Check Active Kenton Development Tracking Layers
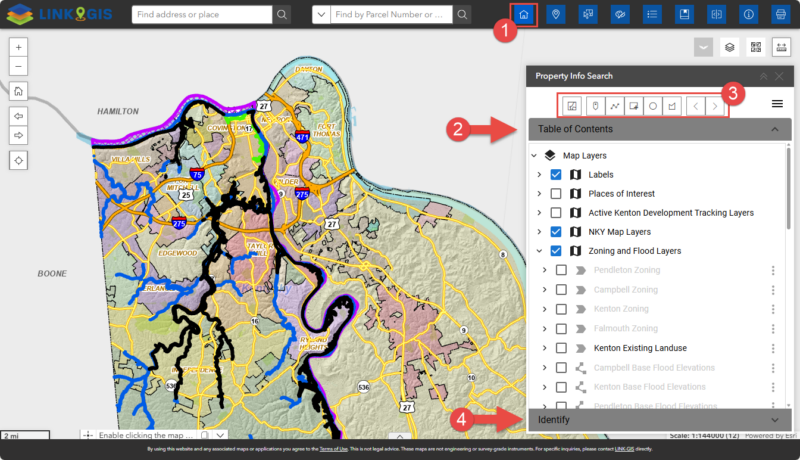 pos(556,213)
